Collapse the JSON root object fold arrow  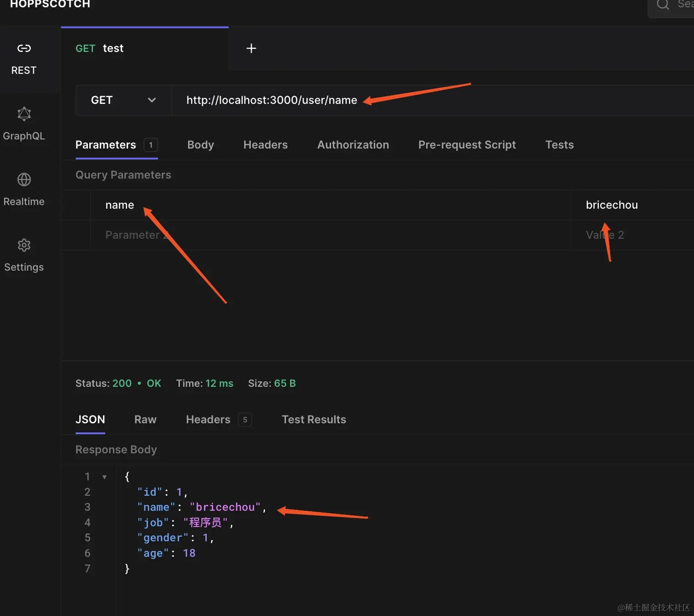pos(104,477)
